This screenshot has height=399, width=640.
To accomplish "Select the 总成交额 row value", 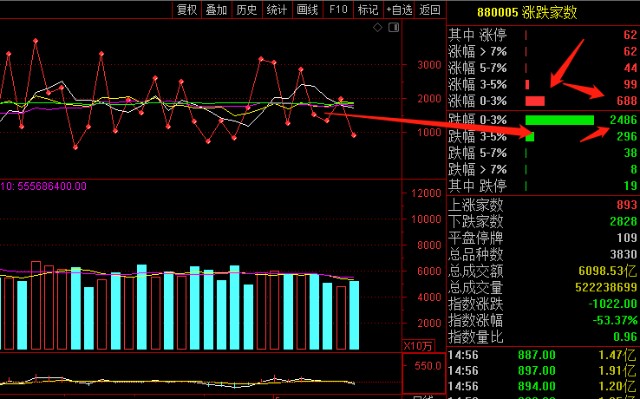I will 607,271.
